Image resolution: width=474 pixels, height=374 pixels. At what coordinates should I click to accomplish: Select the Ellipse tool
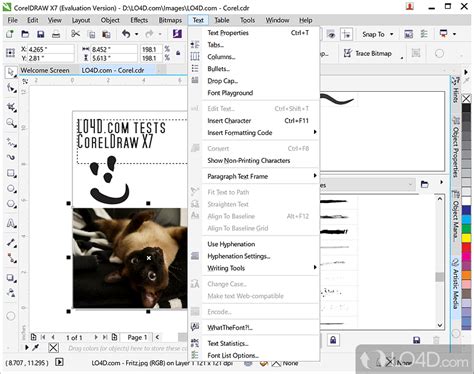[x=11, y=189]
